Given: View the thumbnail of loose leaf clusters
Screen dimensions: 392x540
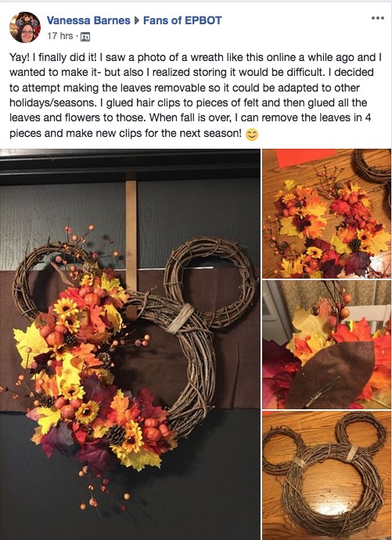Looking at the screenshot, I should pos(326,213).
